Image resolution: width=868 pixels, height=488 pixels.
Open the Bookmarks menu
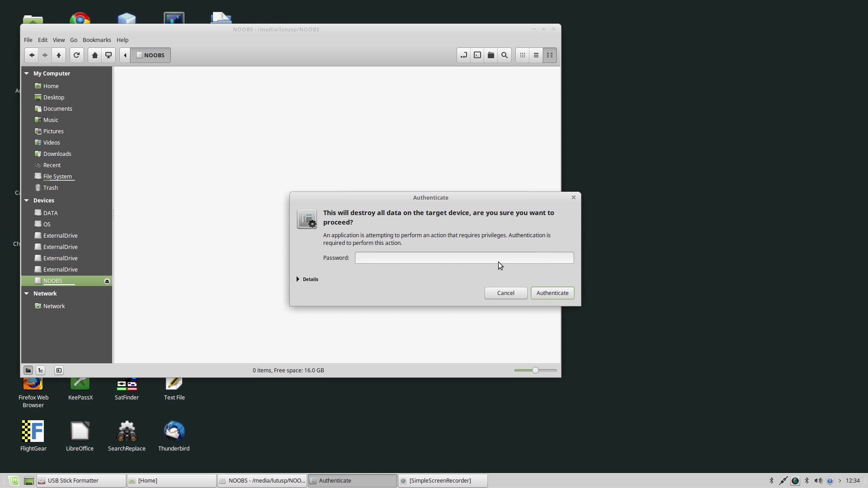(x=97, y=40)
